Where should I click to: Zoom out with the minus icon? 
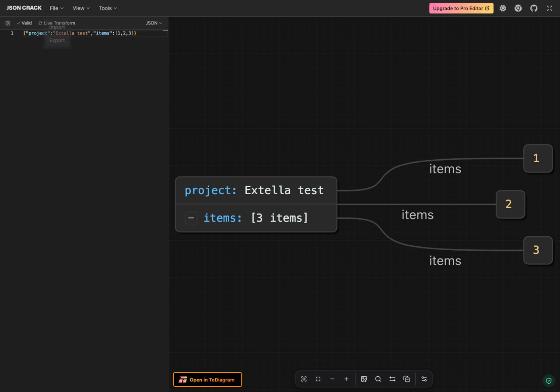(x=332, y=379)
